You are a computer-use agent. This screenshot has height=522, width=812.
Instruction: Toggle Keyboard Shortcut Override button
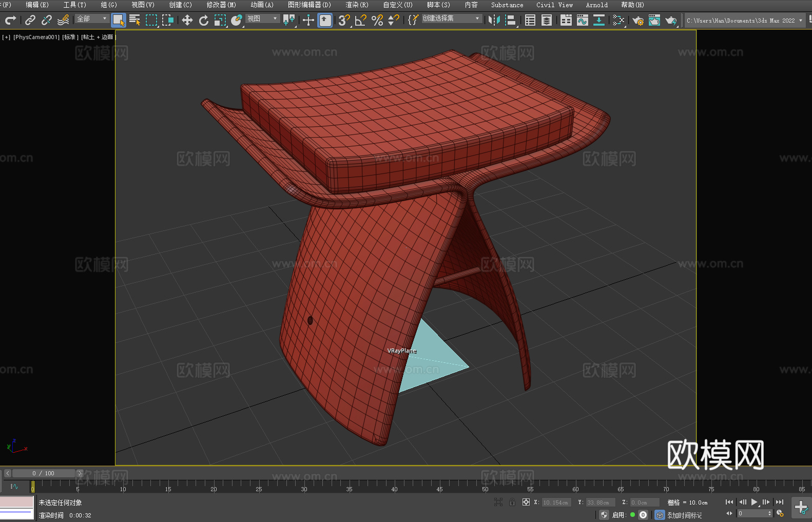click(x=325, y=20)
